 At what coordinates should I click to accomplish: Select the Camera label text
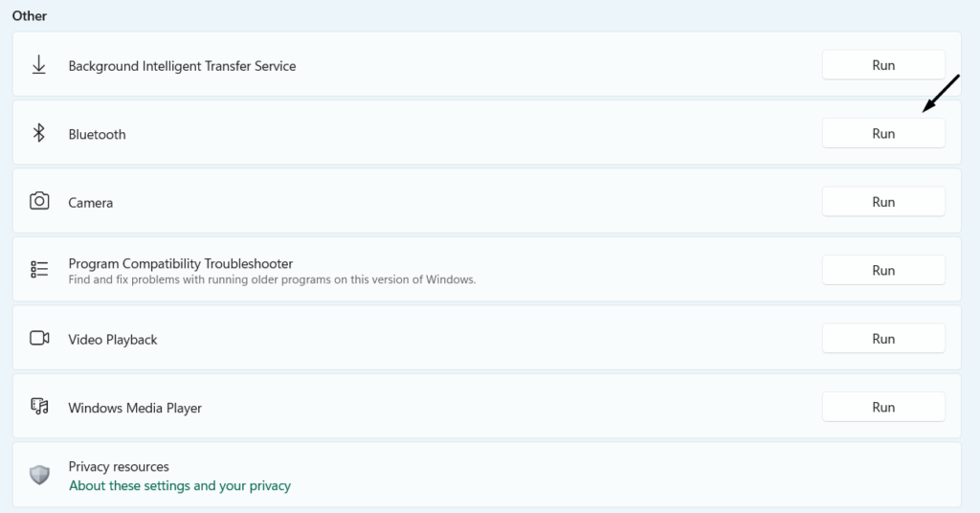click(91, 203)
